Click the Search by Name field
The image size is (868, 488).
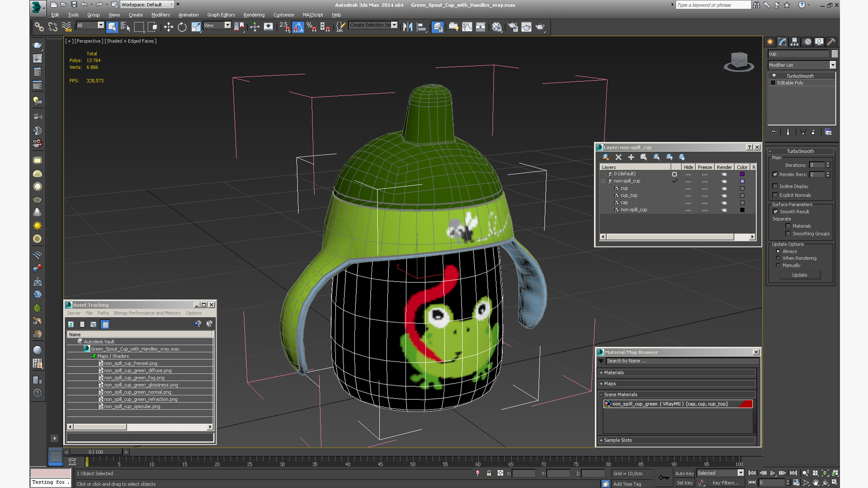click(x=682, y=361)
